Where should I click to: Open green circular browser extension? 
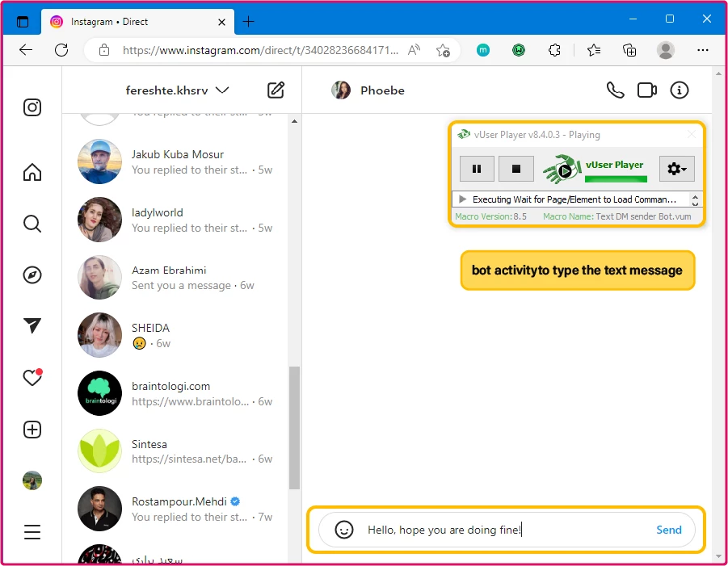click(519, 49)
